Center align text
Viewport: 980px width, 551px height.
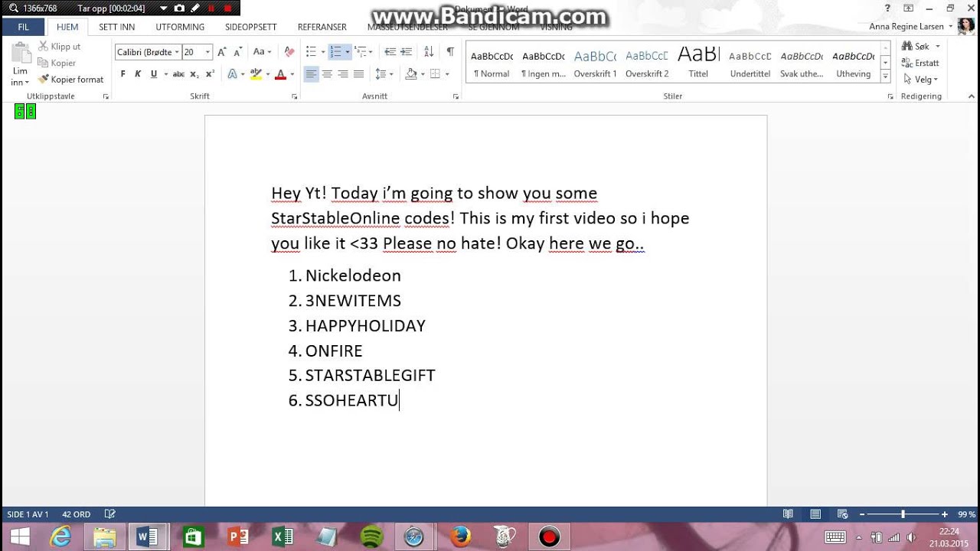[327, 74]
